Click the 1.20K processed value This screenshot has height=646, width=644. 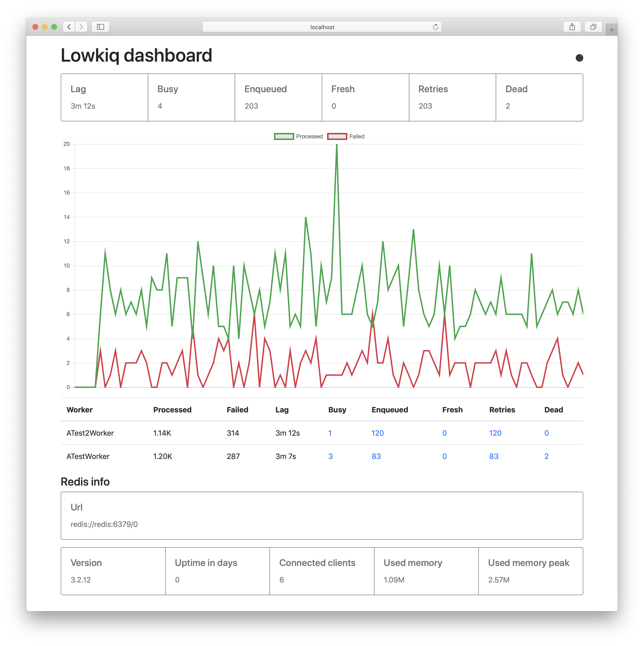click(163, 456)
